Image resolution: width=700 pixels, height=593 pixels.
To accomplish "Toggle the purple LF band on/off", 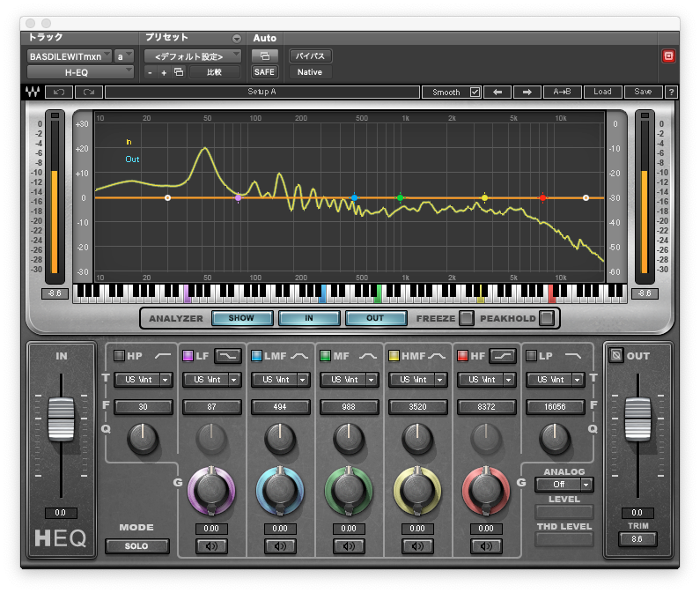I will coord(188,356).
